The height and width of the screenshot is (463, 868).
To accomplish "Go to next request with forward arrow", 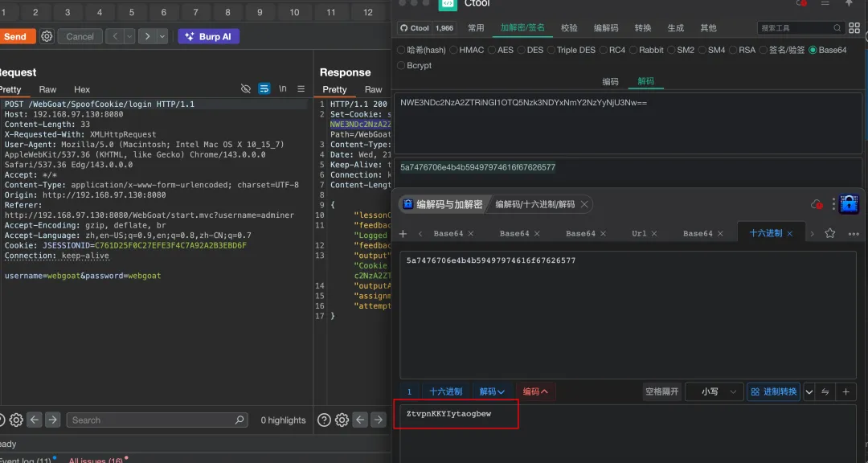I will click(x=147, y=36).
